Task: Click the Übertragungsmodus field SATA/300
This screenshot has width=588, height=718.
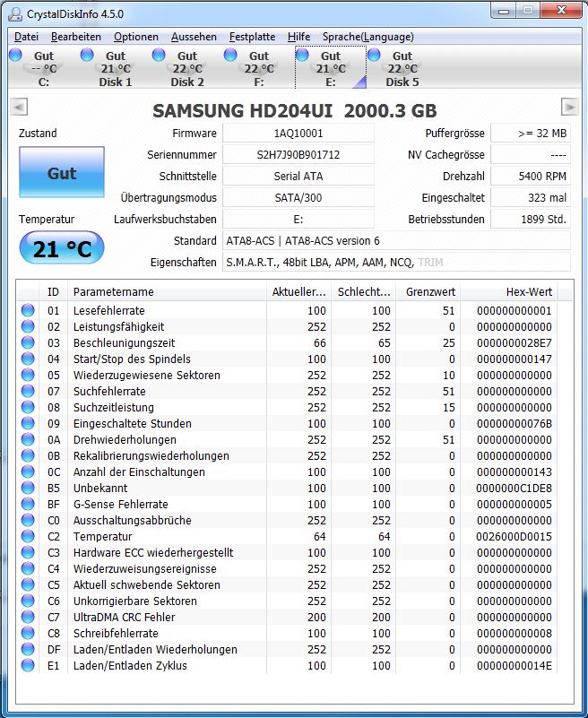Action: [298, 198]
